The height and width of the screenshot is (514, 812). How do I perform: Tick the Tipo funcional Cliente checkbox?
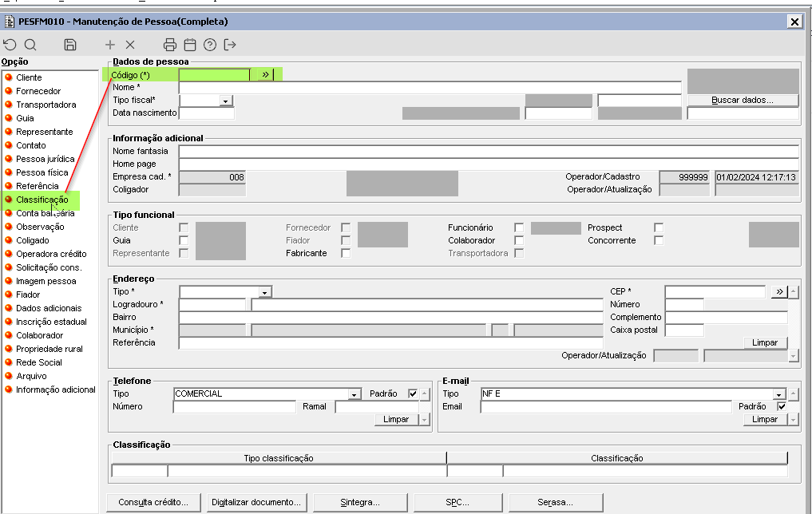(x=184, y=227)
